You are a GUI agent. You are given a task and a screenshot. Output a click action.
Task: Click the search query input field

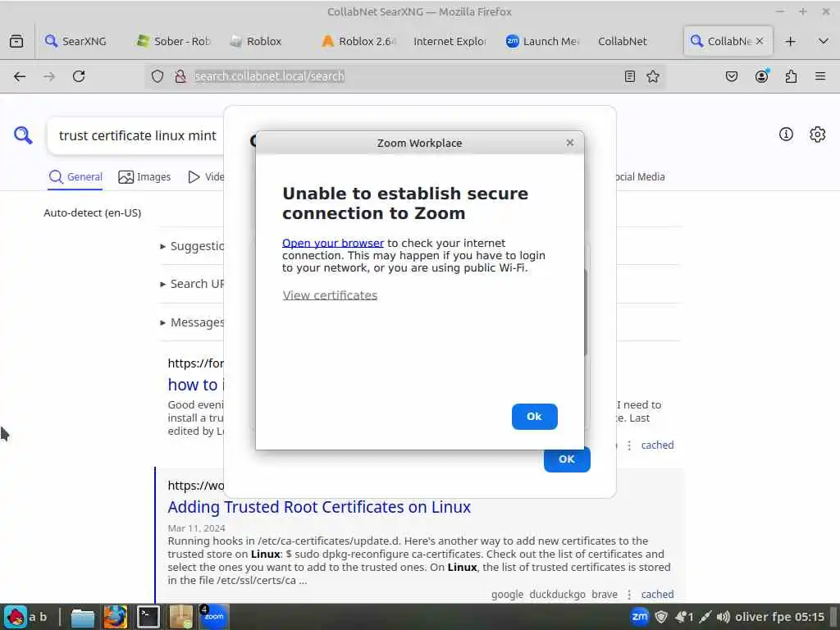pyautogui.click(x=138, y=135)
